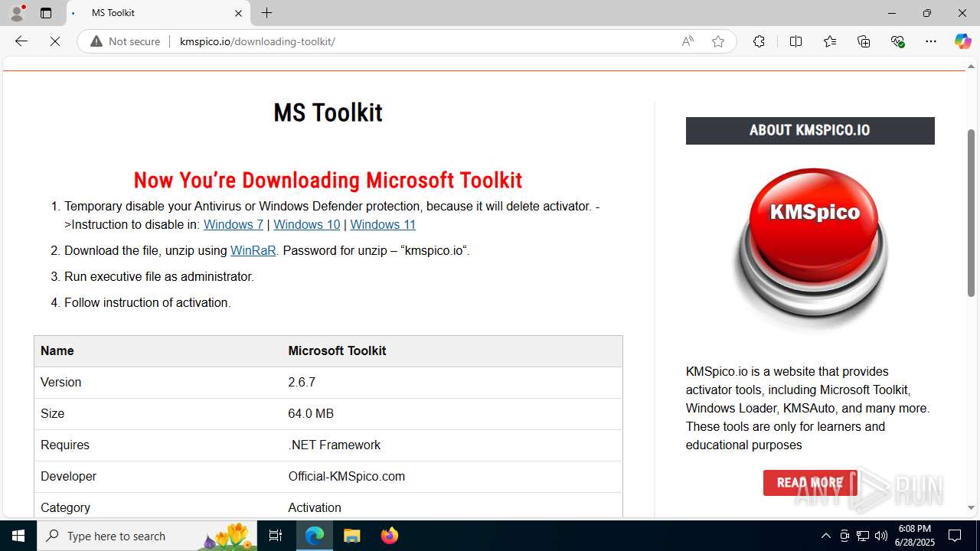Click the scrollbar up arrow
Viewport: 980px width, 551px height.
(x=972, y=66)
